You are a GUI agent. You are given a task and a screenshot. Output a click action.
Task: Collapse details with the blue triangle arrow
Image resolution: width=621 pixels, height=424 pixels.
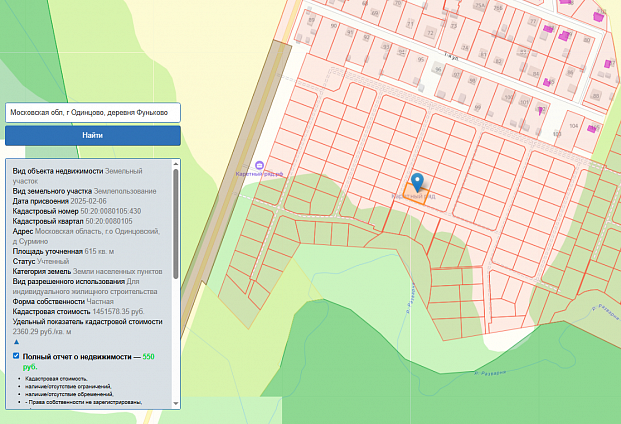click(x=16, y=342)
